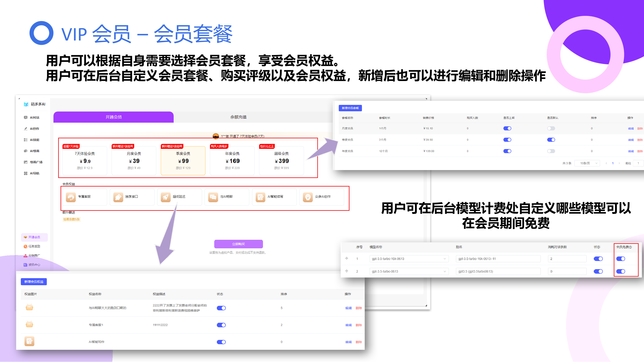Select the 开通会员 tab
Viewport: 644px width, 362px height.
[x=114, y=117]
